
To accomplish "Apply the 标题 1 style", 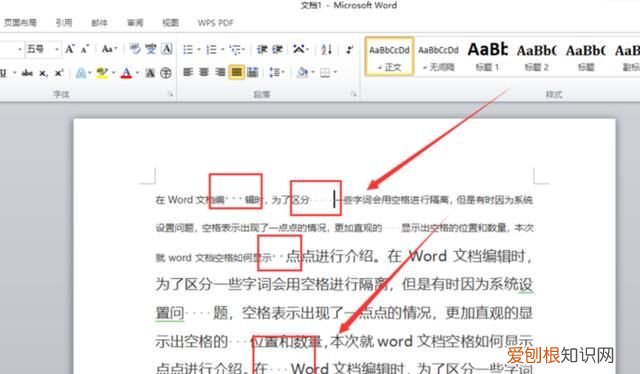I will pyautogui.click(x=487, y=56).
